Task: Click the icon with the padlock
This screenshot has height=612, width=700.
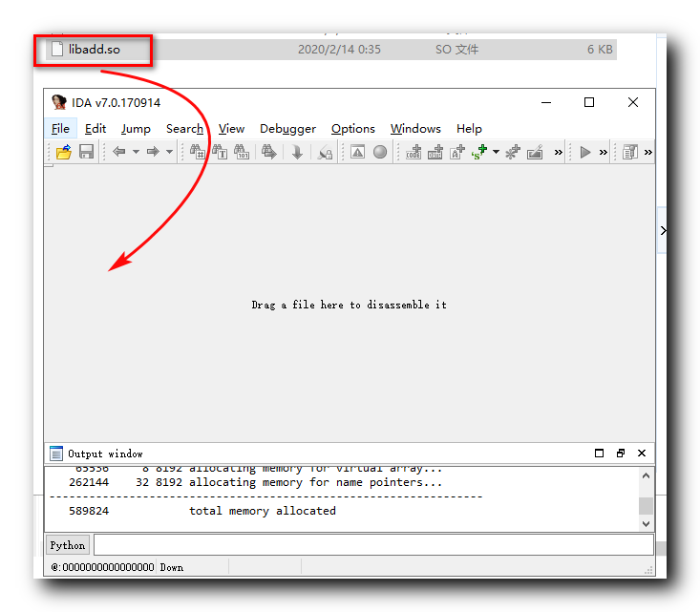Action: click(x=325, y=153)
